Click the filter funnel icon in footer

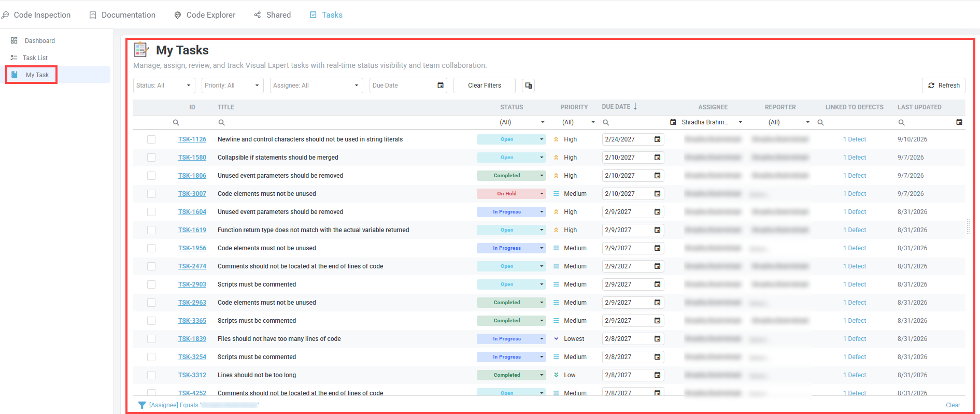tap(141, 405)
